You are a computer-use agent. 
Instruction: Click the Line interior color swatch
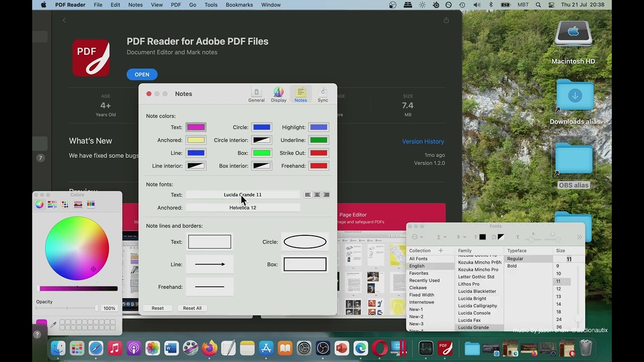tap(196, 166)
